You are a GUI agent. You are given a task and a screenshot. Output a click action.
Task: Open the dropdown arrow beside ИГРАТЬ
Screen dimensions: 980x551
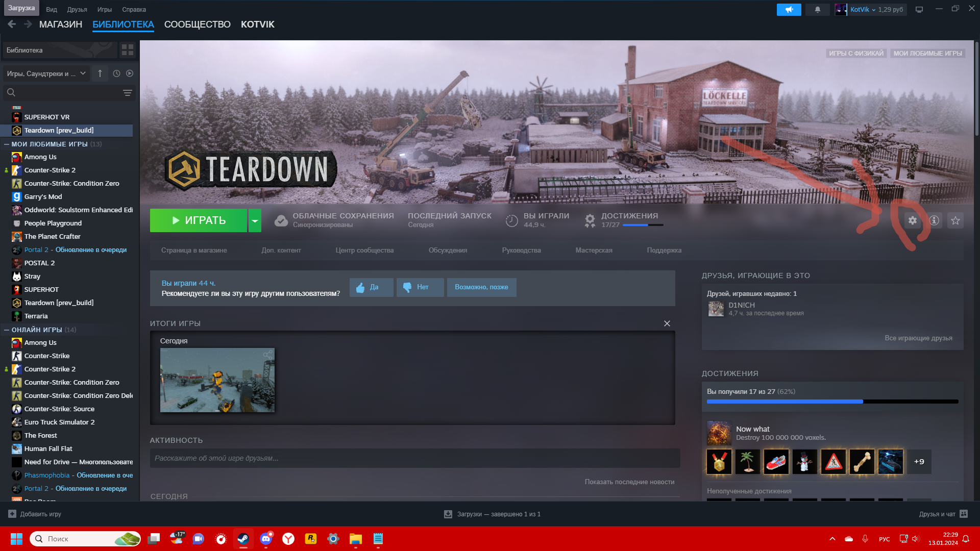click(x=255, y=220)
